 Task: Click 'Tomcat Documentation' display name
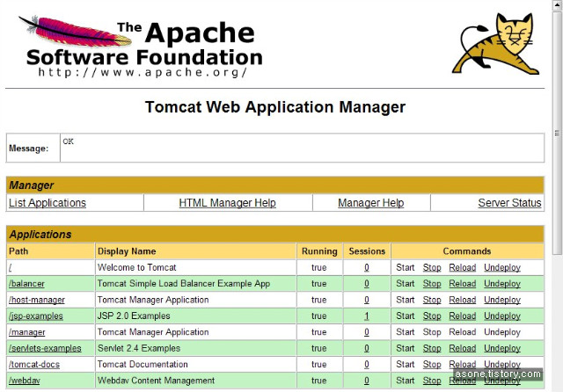tap(143, 365)
